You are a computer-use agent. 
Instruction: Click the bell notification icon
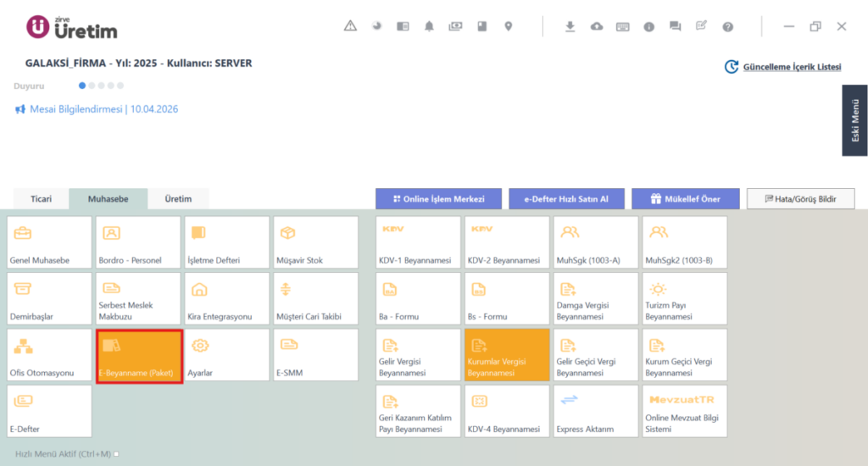(429, 26)
